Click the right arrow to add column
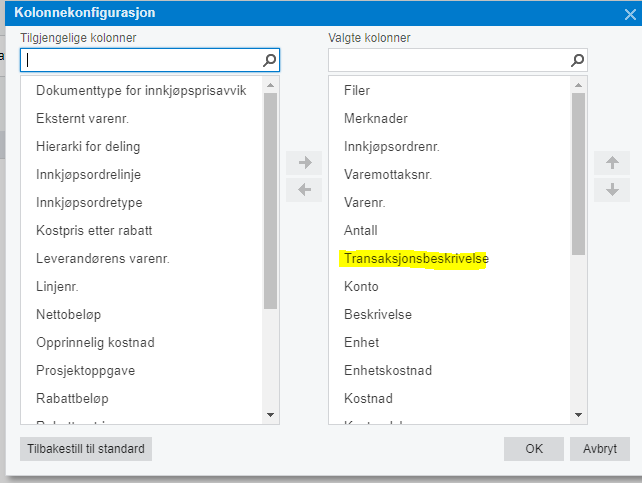The image size is (642, 483). click(304, 163)
